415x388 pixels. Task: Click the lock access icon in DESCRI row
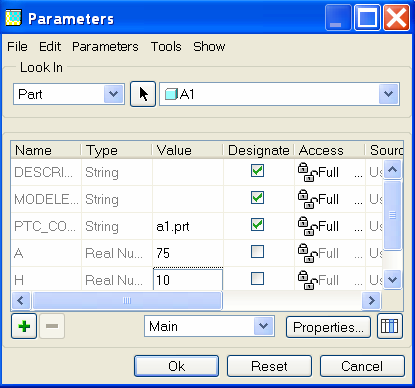point(307,172)
